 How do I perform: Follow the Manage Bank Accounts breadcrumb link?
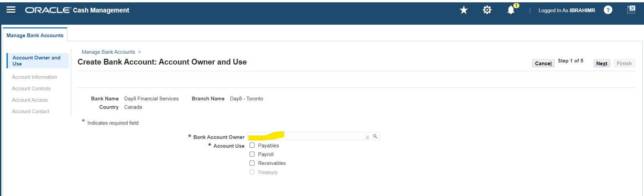pyautogui.click(x=108, y=52)
